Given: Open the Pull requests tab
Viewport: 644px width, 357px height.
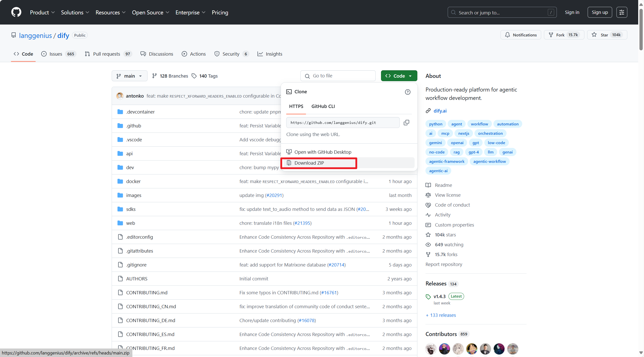Looking at the screenshot, I should [x=108, y=54].
